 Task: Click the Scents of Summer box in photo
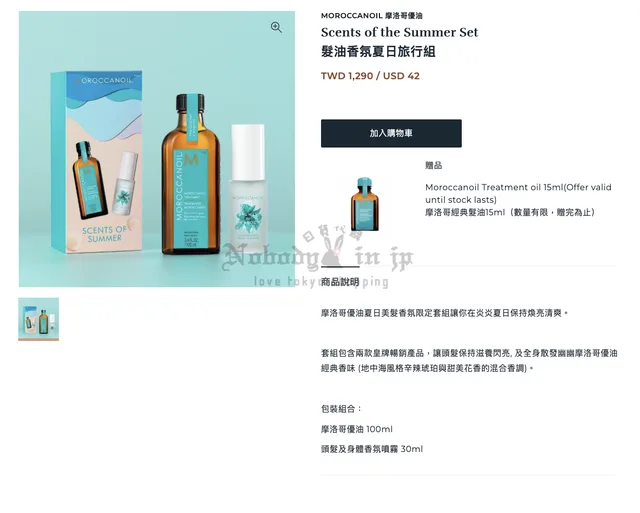click(x=97, y=162)
